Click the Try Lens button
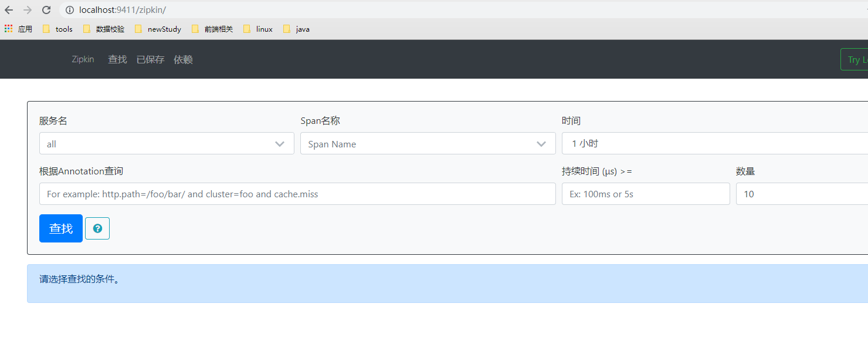 click(x=855, y=59)
